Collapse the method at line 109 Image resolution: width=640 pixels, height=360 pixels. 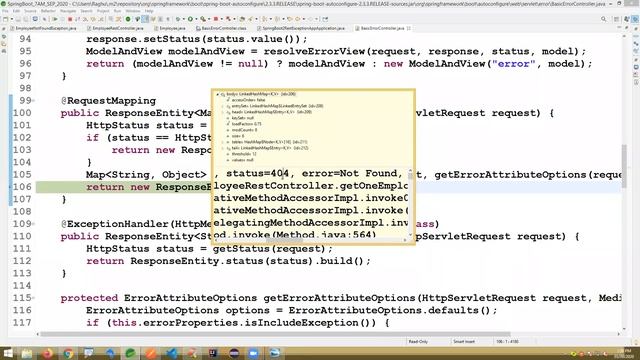[x=33, y=224]
